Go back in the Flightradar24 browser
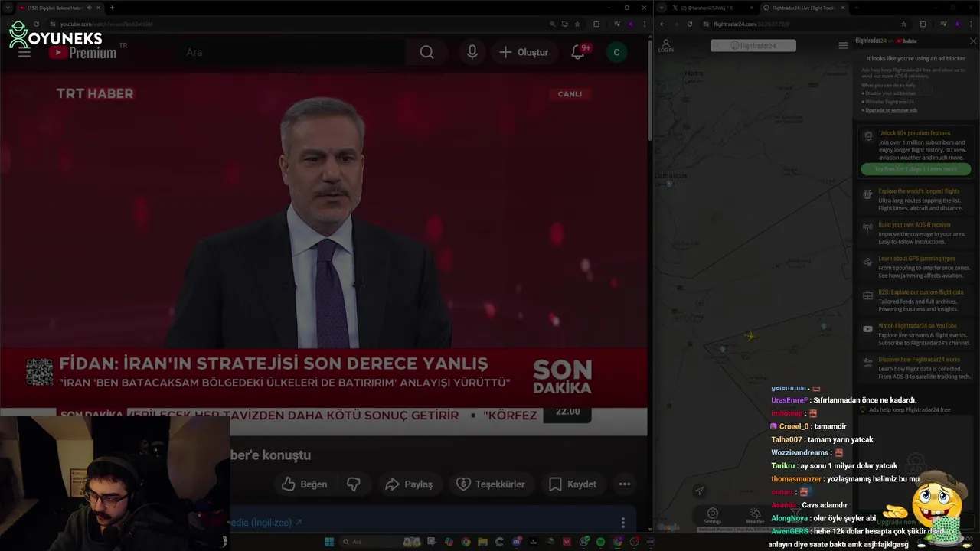 662,24
